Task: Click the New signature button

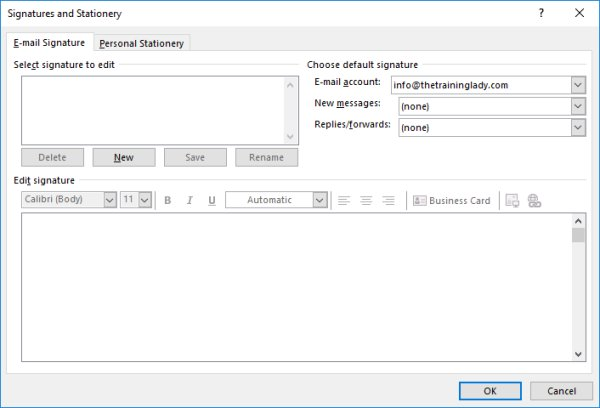Action: [124, 157]
